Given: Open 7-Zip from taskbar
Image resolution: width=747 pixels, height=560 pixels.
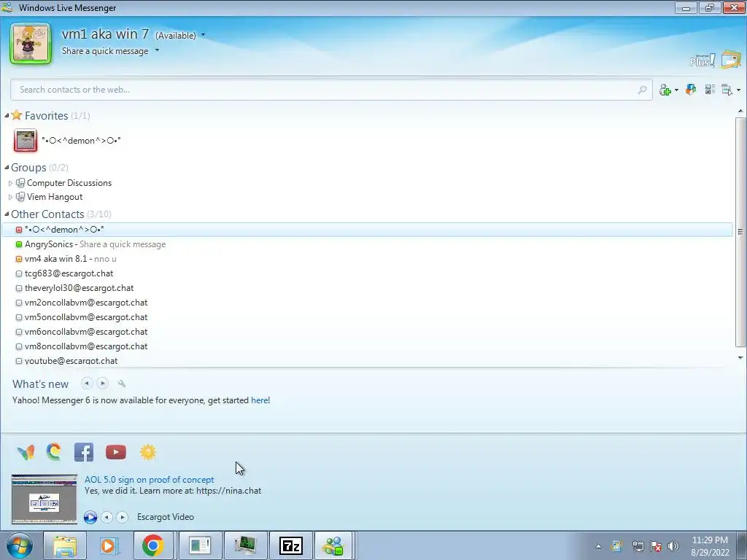Looking at the screenshot, I should [x=290, y=545].
